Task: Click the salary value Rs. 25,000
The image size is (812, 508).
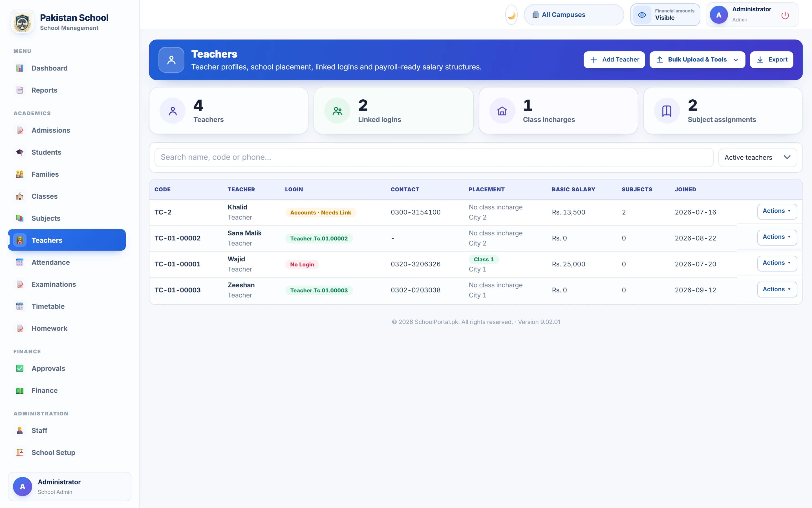Action: (568, 264)
